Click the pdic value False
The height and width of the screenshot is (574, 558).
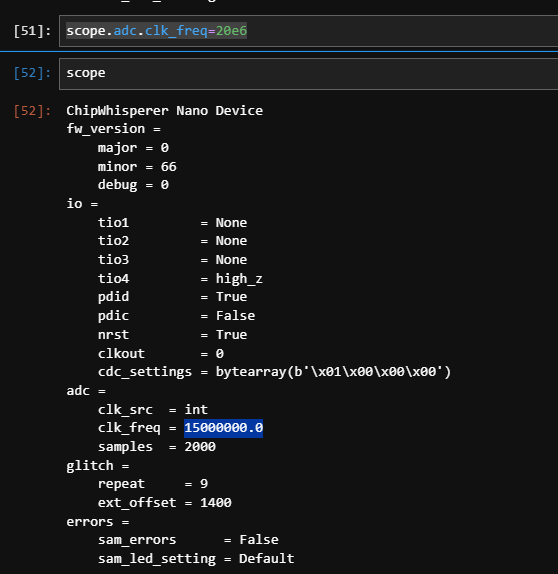pos(235,316)
